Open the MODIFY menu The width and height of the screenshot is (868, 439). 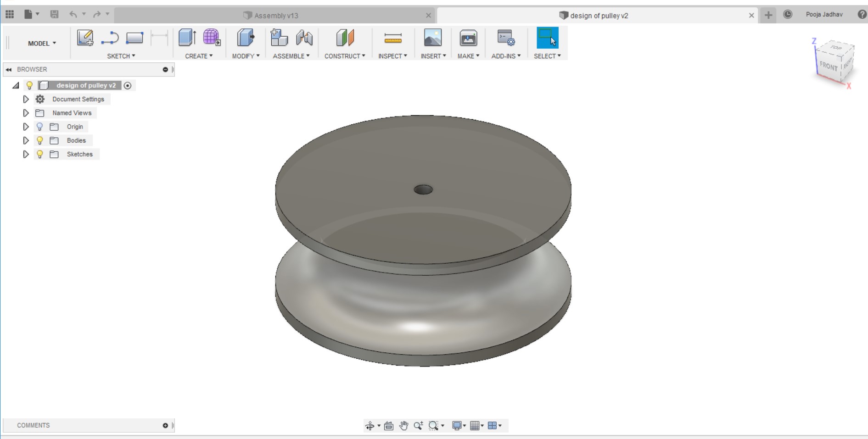246,56
